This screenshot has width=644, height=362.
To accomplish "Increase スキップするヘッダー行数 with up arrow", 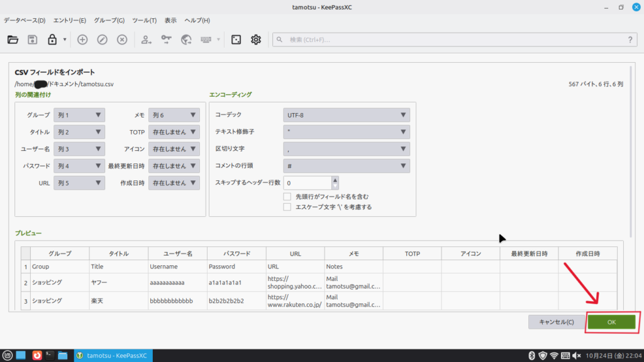I will tap(335, 180).
